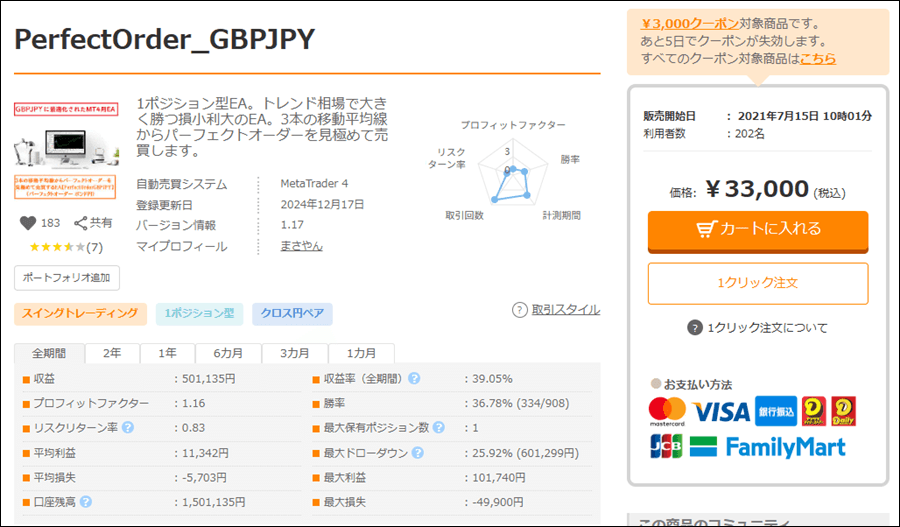The width and height of the screenshot is (900, 527).
Task: Click the PerfectOrder_GBPJPY page title
Action: tap(165, 40)
